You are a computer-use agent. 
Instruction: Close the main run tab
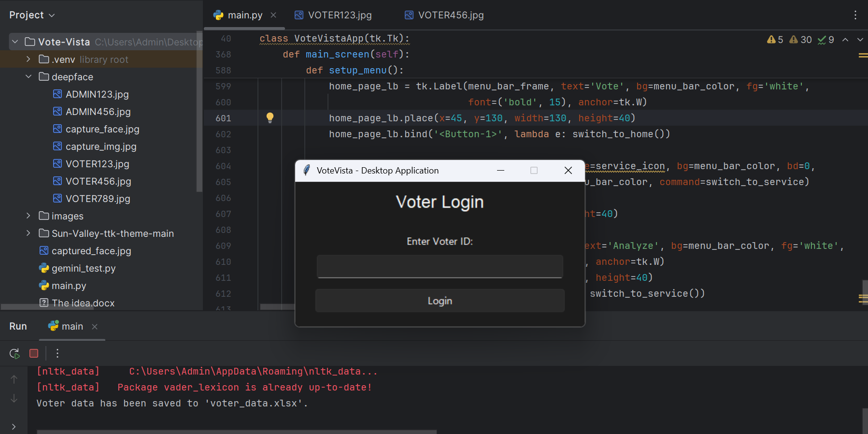point(95,327)
